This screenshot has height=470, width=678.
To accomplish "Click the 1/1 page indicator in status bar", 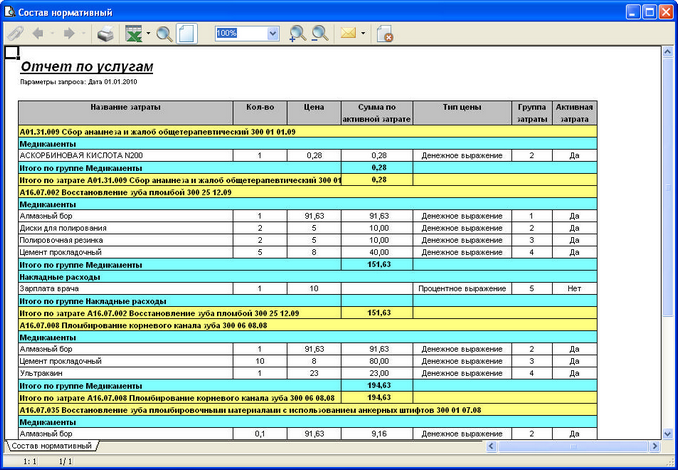I will pyautogui.click(x=65, y=462).
